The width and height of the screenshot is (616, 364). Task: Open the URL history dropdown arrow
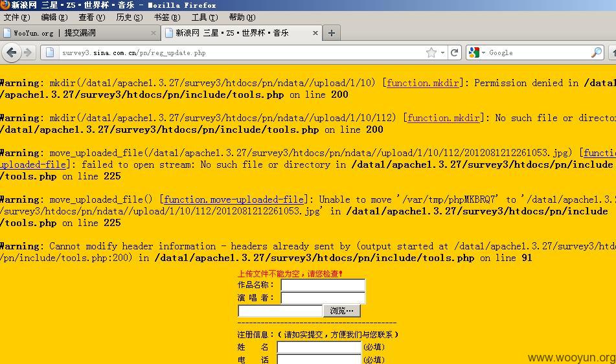(442, 52)
